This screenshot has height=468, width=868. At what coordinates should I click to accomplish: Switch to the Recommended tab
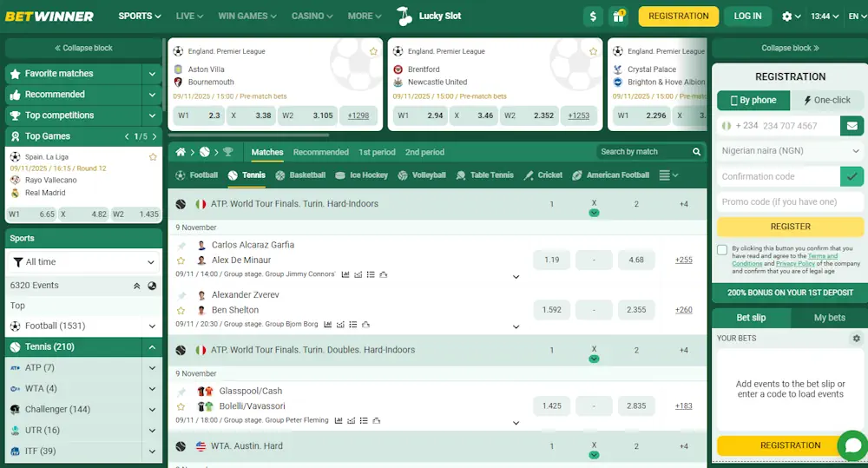(321, 152)
